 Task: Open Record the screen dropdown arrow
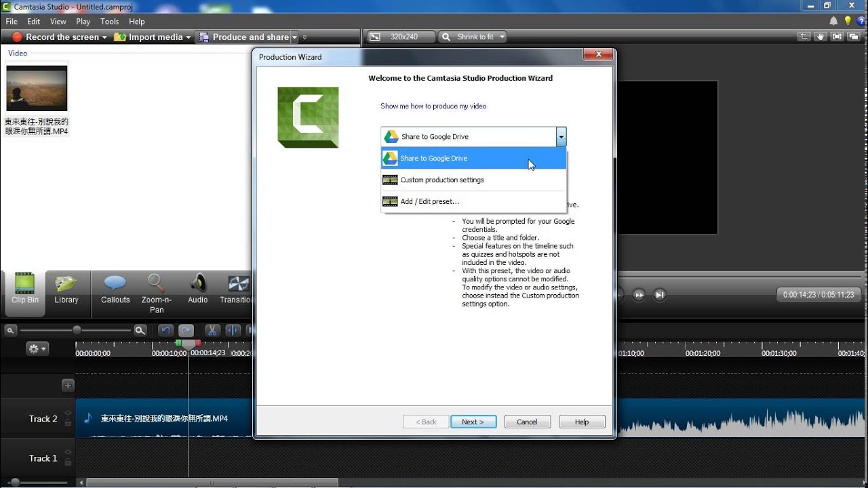(x=104, y=38)
